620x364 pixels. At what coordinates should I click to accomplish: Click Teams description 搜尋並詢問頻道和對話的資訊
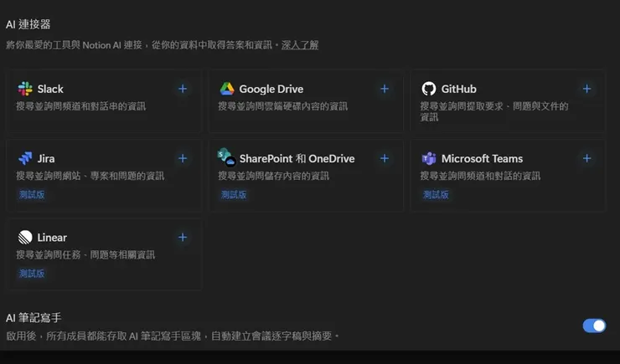480,176
